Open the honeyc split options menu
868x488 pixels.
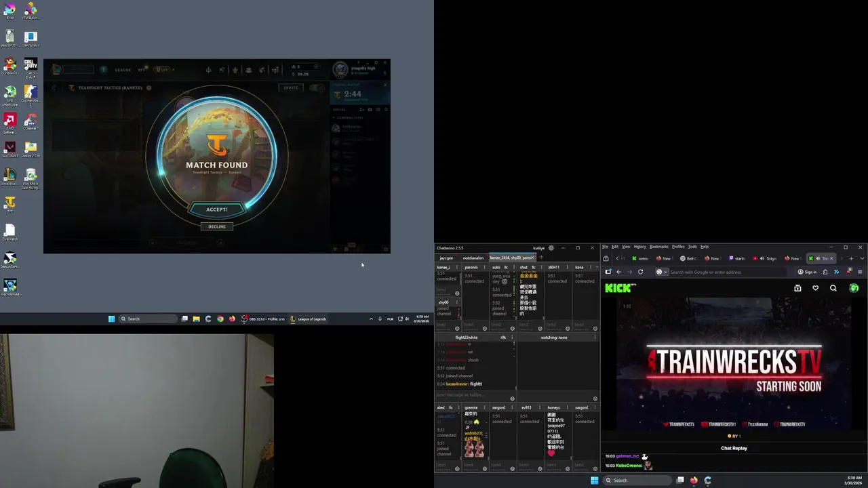coord(568,407)
